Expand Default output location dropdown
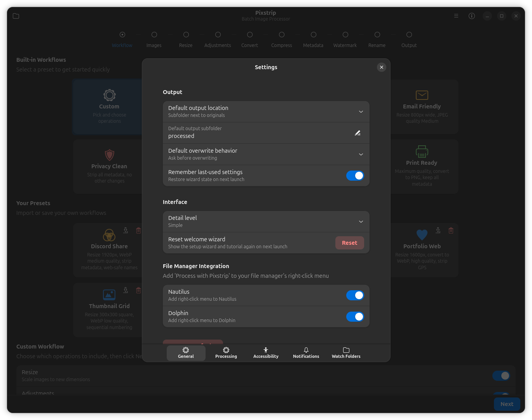 tap(361, 112)
